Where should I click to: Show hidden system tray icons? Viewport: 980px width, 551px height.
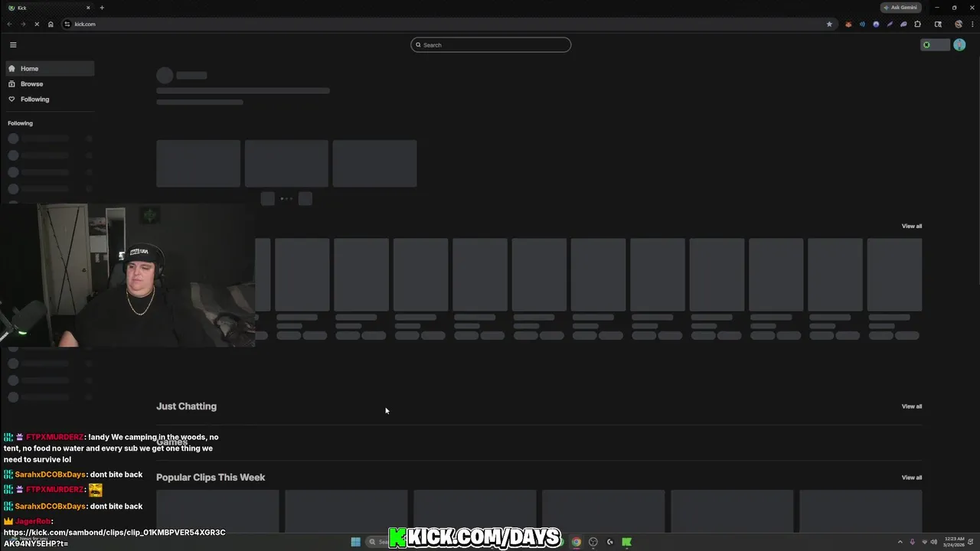click(900, 542)
